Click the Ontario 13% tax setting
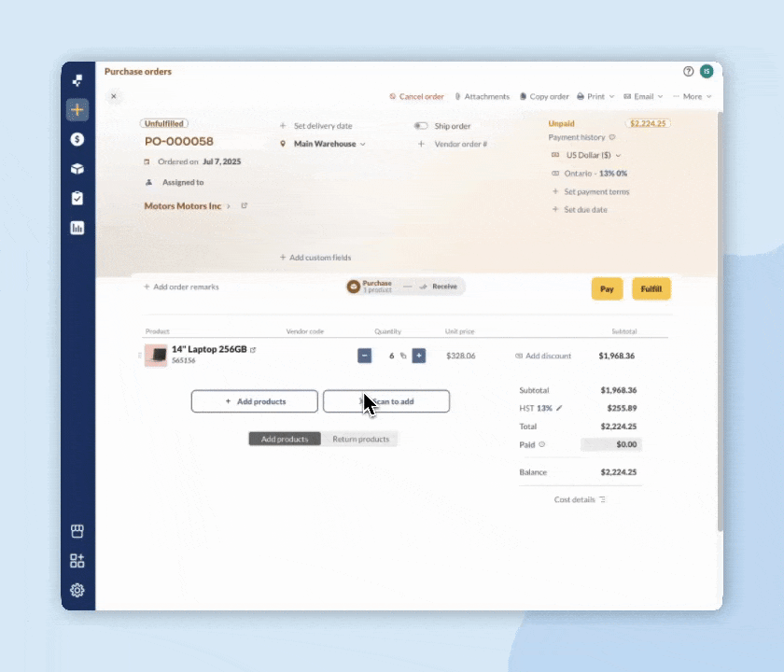 [589, 174]
